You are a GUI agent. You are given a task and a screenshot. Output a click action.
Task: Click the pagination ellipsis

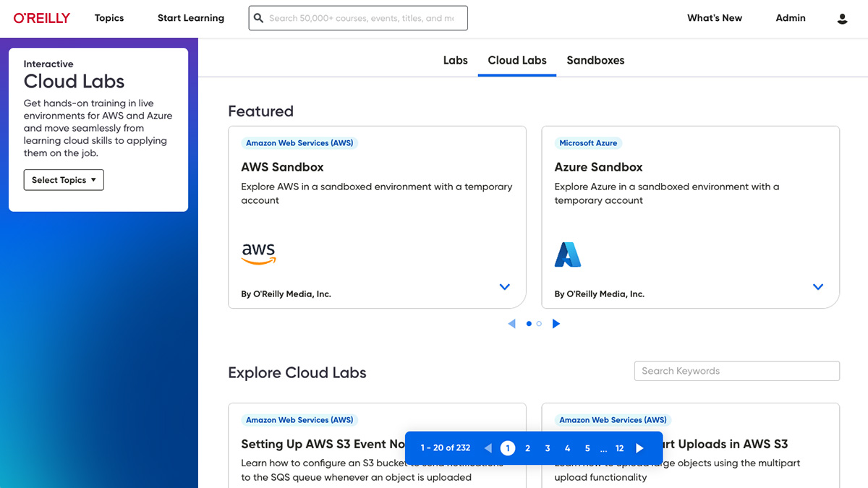pyautogui.click(x=604, y=450)
